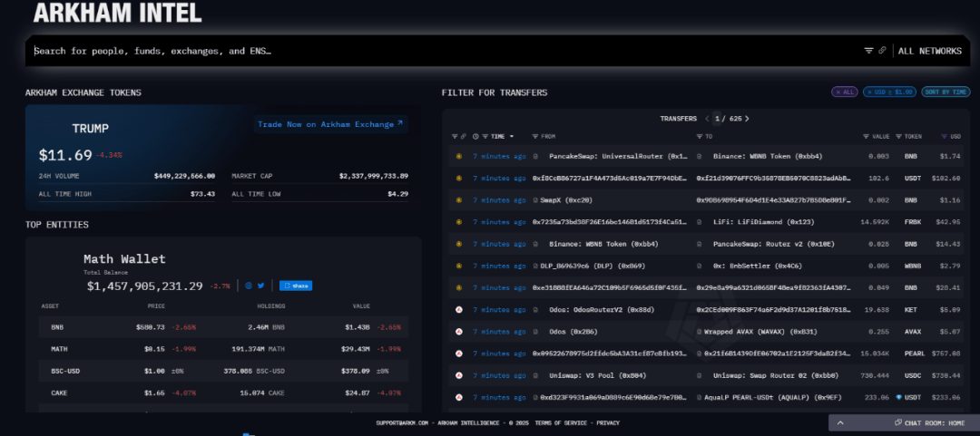Open the ALL NETWORKS selector
The height and width of the screenshot is (436, 980).
coord(929,52)
